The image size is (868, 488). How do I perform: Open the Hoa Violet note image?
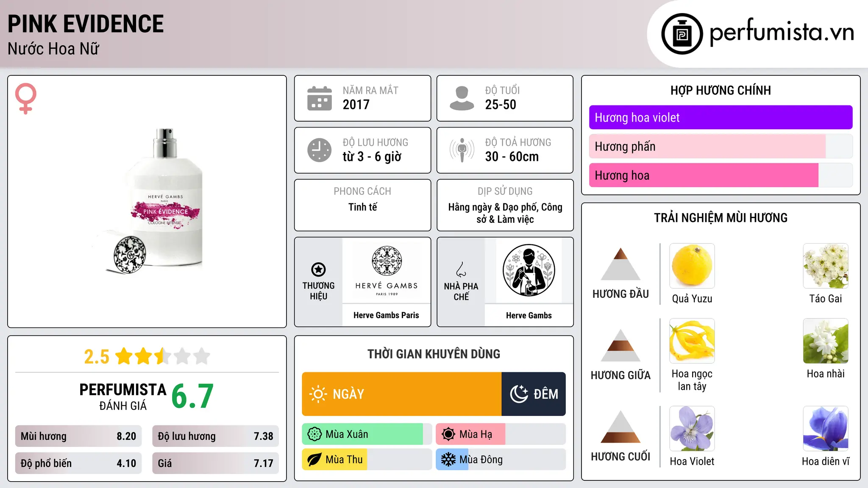(692, 429)
